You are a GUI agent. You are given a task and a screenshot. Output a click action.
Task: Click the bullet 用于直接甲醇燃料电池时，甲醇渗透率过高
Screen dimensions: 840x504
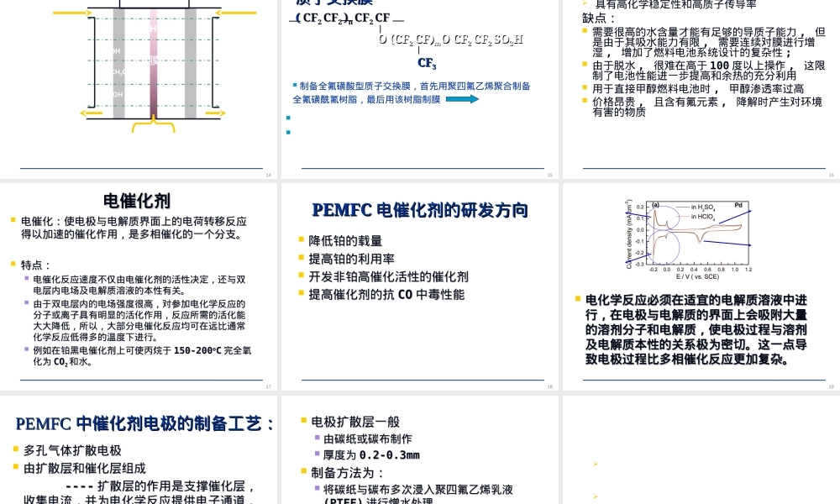[697, 89]
